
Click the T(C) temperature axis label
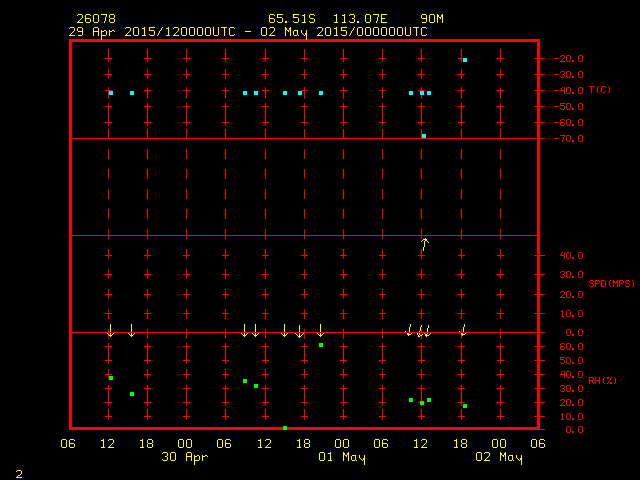[x=600, y=90]
